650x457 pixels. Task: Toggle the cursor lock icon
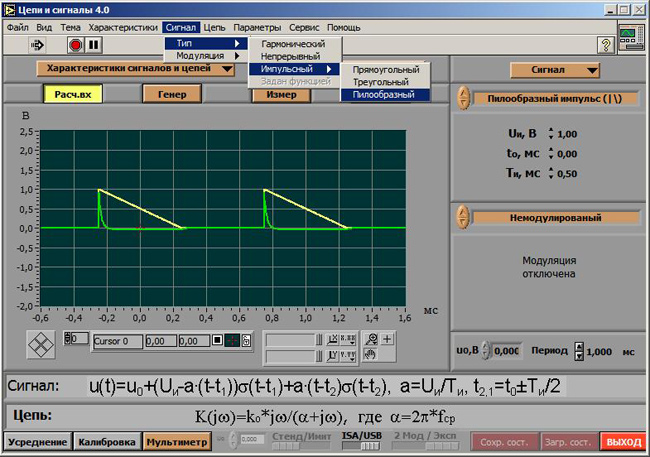[246, 340]
